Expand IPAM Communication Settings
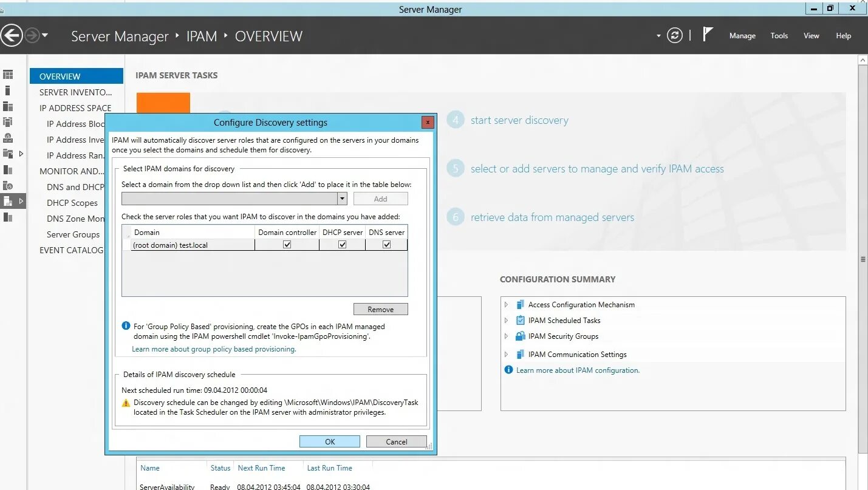The width and height of the screenshot is (868, 490). tap(507, 355)
